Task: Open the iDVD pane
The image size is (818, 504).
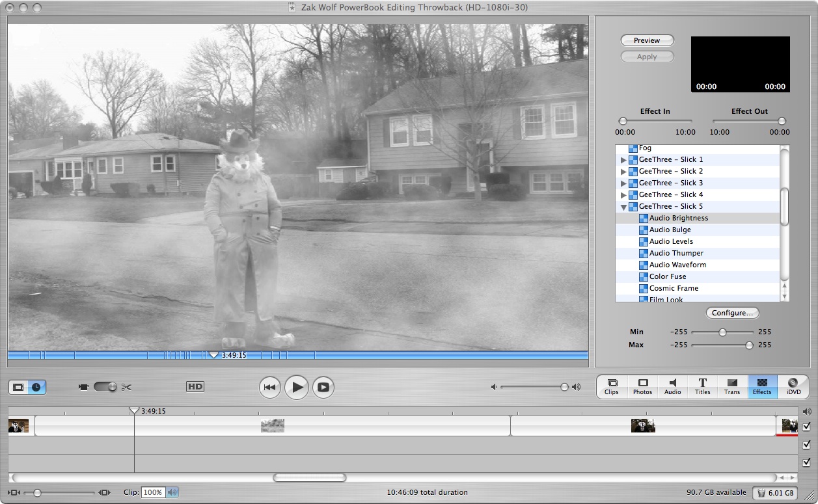Action: point(793,386)
